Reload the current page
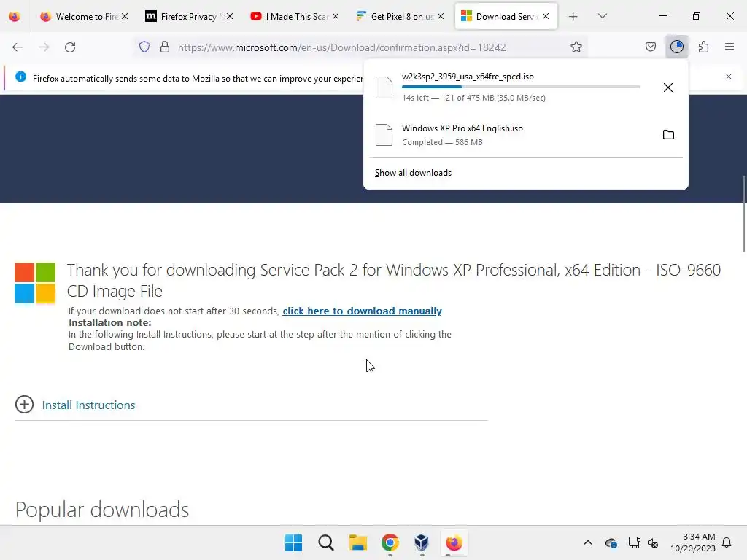 click(x=70, y=47)
